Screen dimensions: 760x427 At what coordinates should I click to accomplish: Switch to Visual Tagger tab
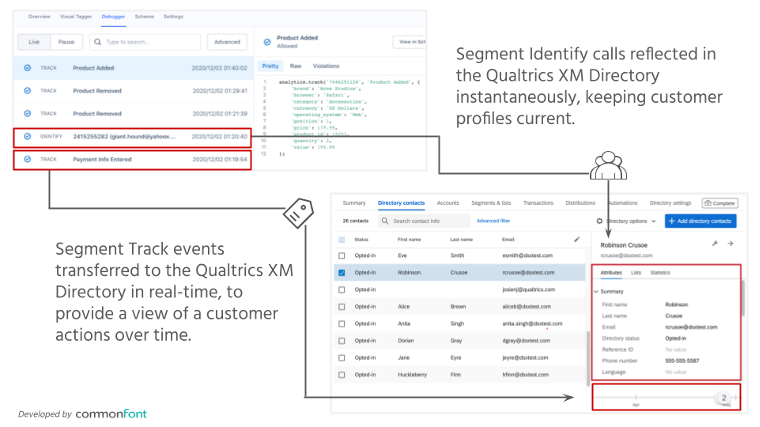tap(76, 16)
